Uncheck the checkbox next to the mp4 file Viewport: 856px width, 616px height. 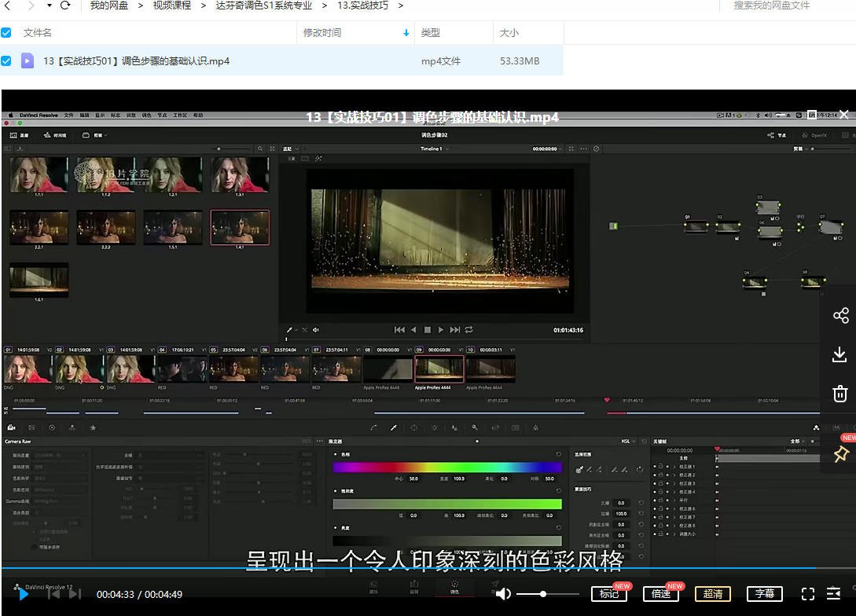pyautogui.click(x=8, y=60)
